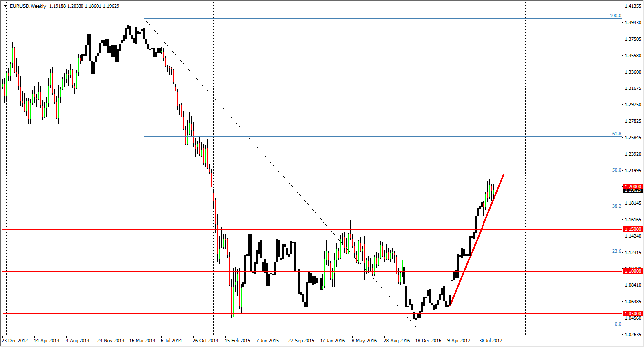The height and width of the screenshot is (347, 644).
Task: Click the Fibonacci 50.0 level label
Action: (616, 170)
